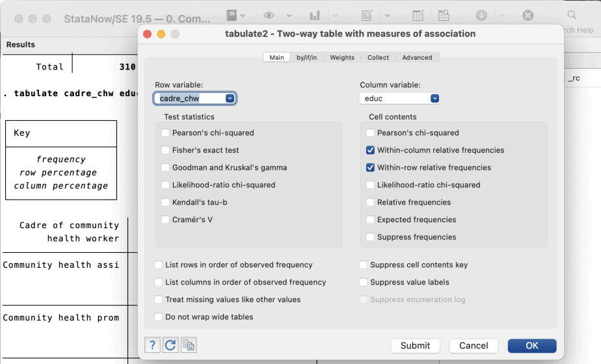Click the Cancel button
This screenshot has width=601, height=364.
pyautogui.click(x=474, y=346)
